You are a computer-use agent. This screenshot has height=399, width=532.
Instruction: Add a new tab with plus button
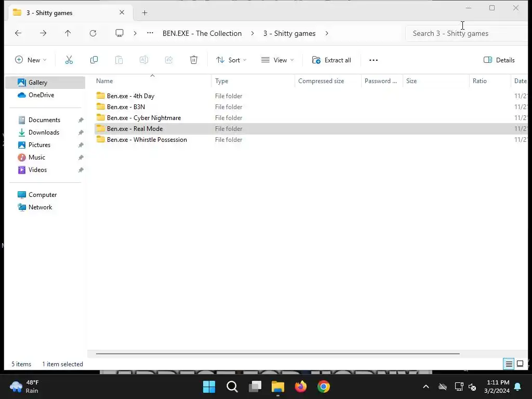click(144, 13)
